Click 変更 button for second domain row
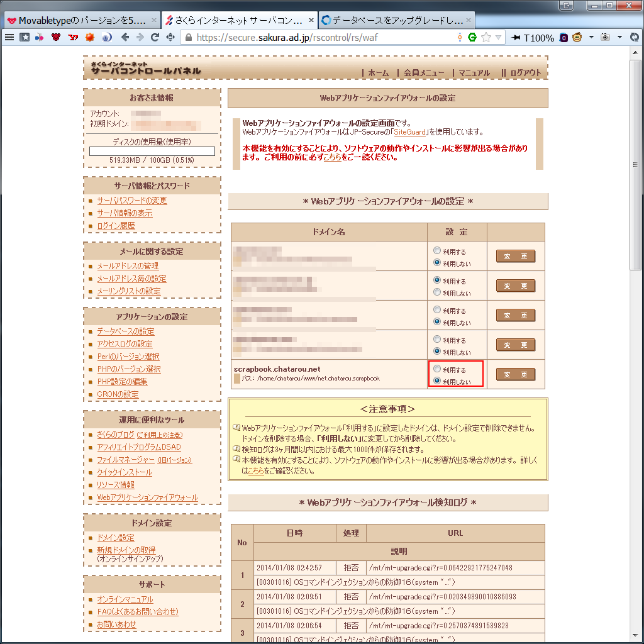The image size is (644, 644). 516,286
